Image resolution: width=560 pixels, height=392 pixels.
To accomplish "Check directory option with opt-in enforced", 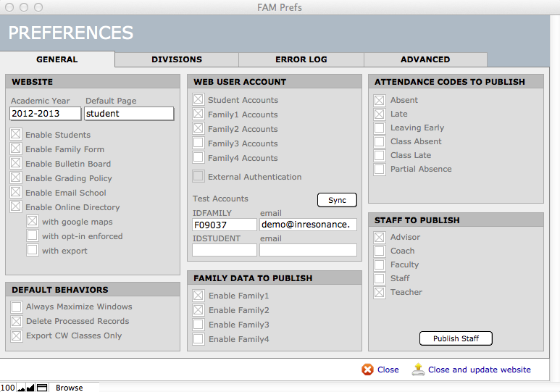I will click(x=33, y=236).
